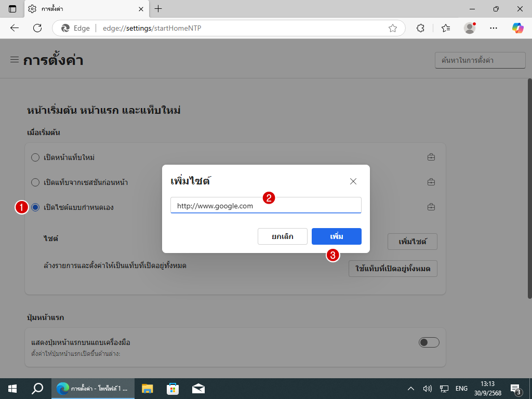Viewport: 532px width, 399px height.
Task: Refresh the settings page
Action: (37, 28)
